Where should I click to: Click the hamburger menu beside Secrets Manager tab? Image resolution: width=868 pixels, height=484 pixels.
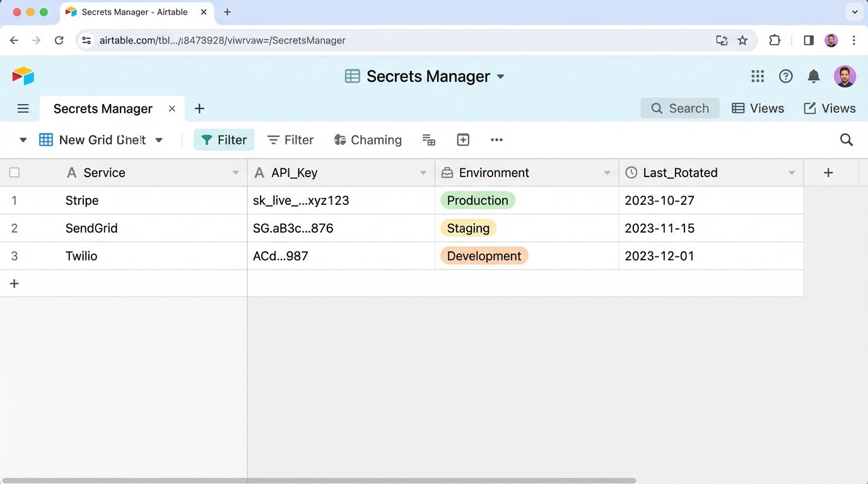click(x=22, y=108)
